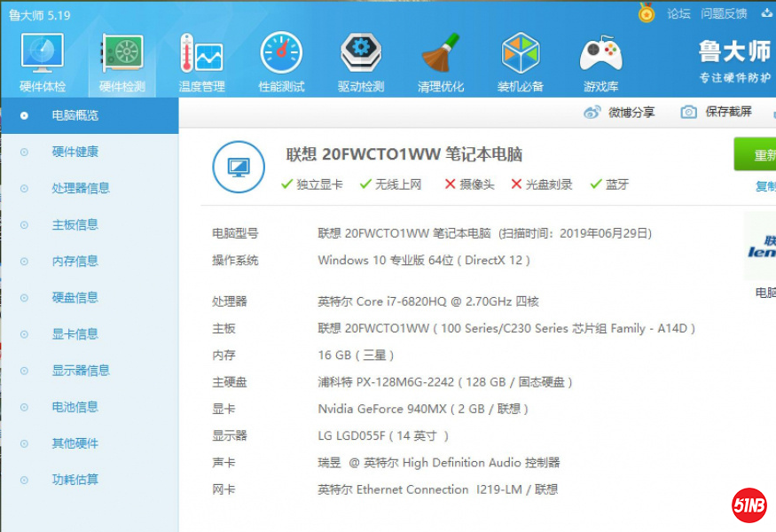The image size is (776, 532).
Task: Select the 硬件检测 hardware detection icon
Action: click(122, 56)
